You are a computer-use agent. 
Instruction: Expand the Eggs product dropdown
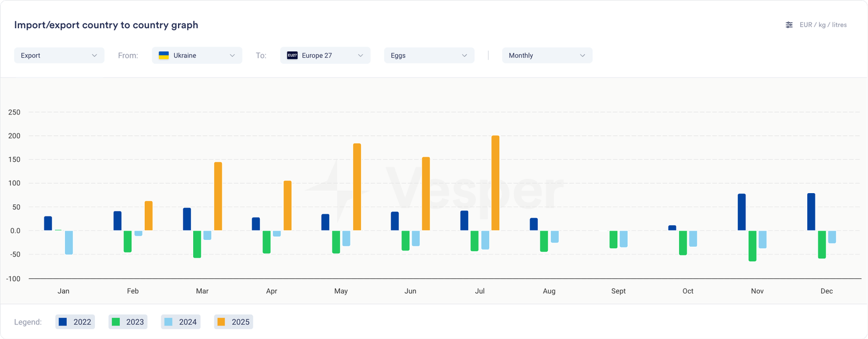point(429,55)
